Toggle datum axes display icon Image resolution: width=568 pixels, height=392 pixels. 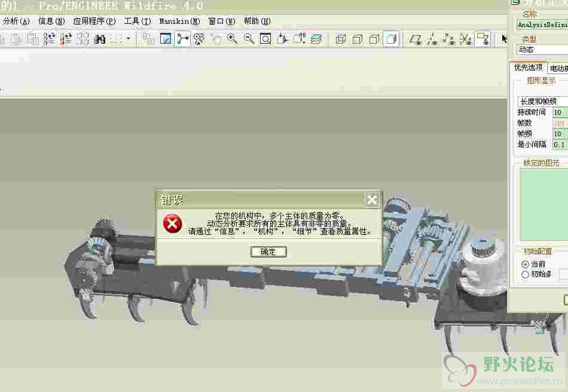tap(432, 39)
